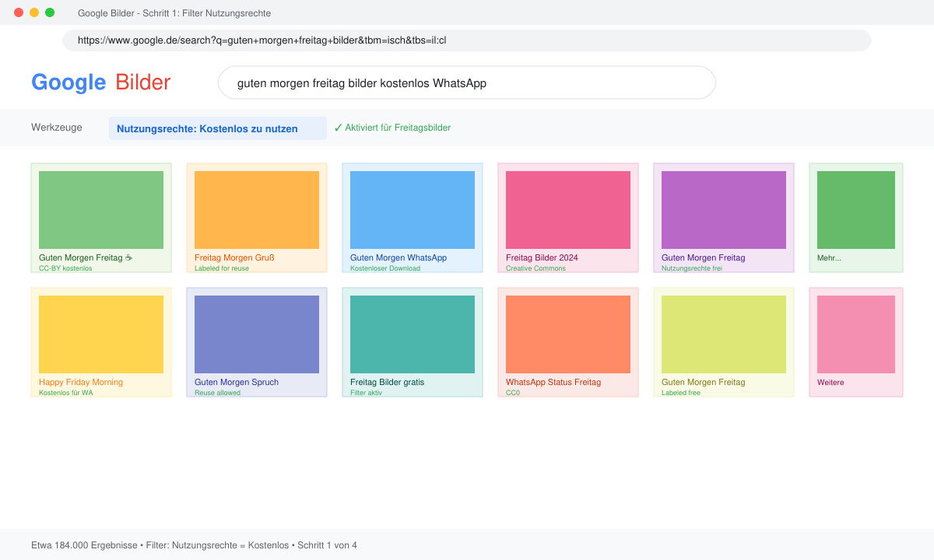
Task: Click the Google logo
Action: 68,82
